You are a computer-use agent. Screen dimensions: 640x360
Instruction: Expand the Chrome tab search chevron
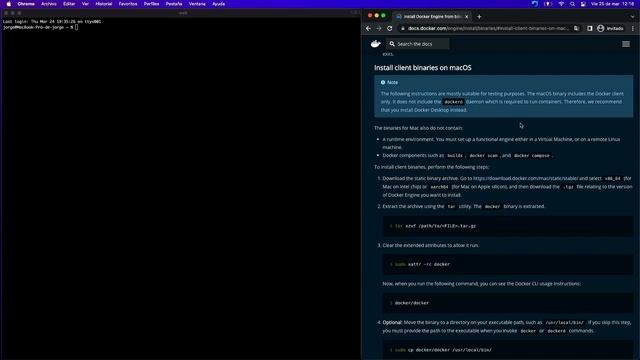pyautogui.click(x=632, y=16)
